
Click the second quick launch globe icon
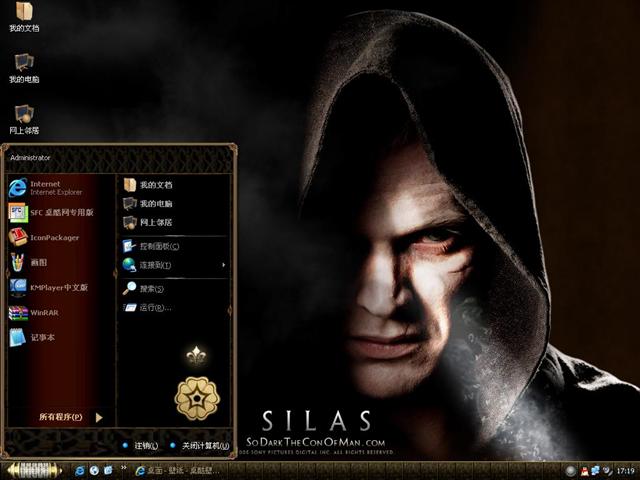pos(94,471)
